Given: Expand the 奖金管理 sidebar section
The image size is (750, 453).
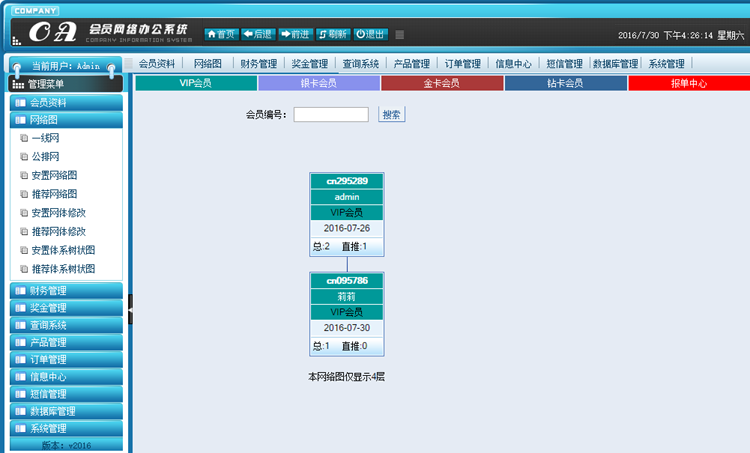Looking at the screenshot, I should 66,308.
